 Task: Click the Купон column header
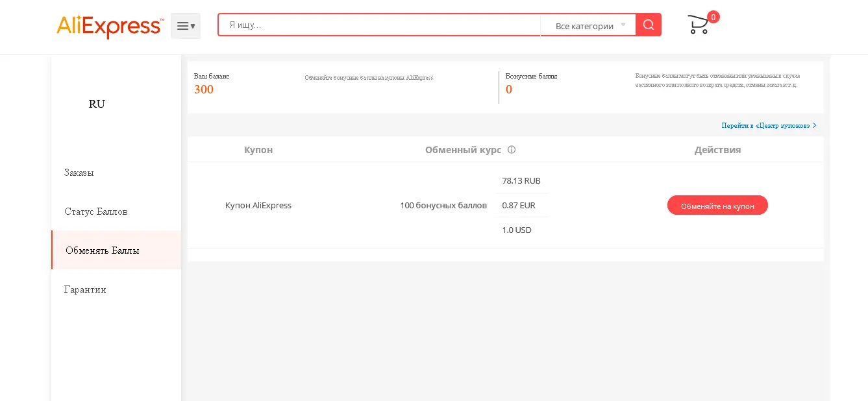pos(258,149)
